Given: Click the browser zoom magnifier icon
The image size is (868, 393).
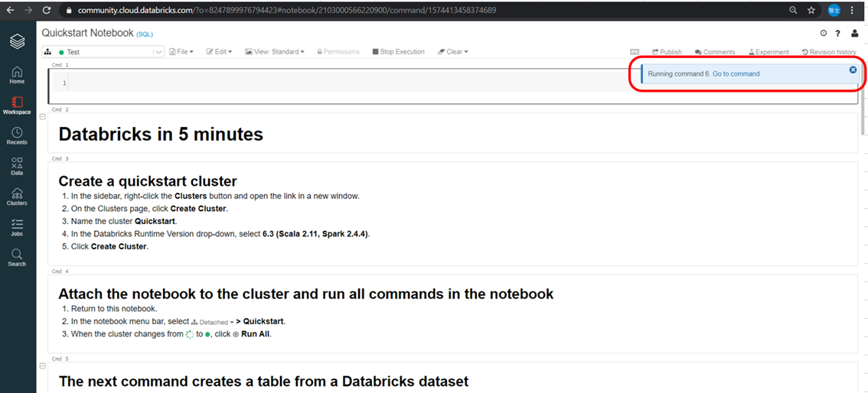Looking at the screenshot, I should [x=793, y=10].
